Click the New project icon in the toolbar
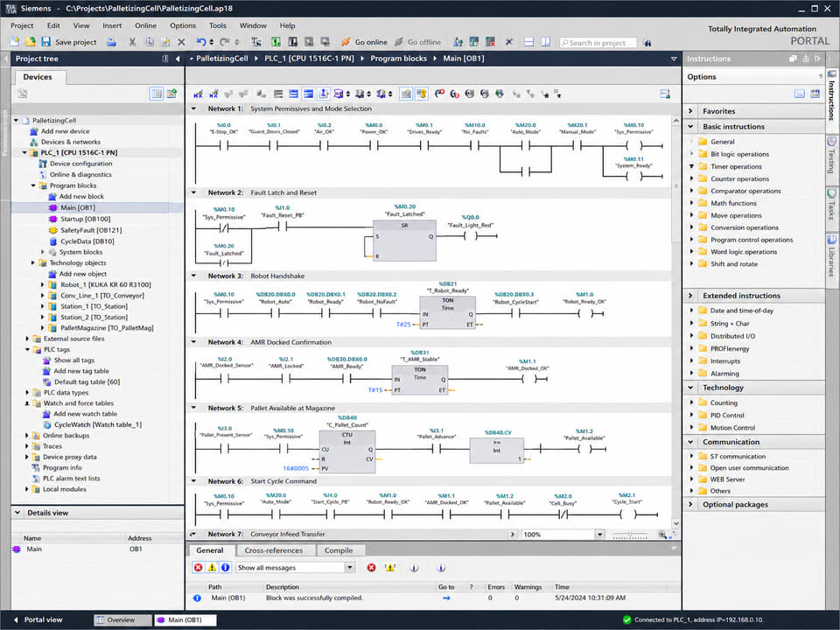 point(15,42)
